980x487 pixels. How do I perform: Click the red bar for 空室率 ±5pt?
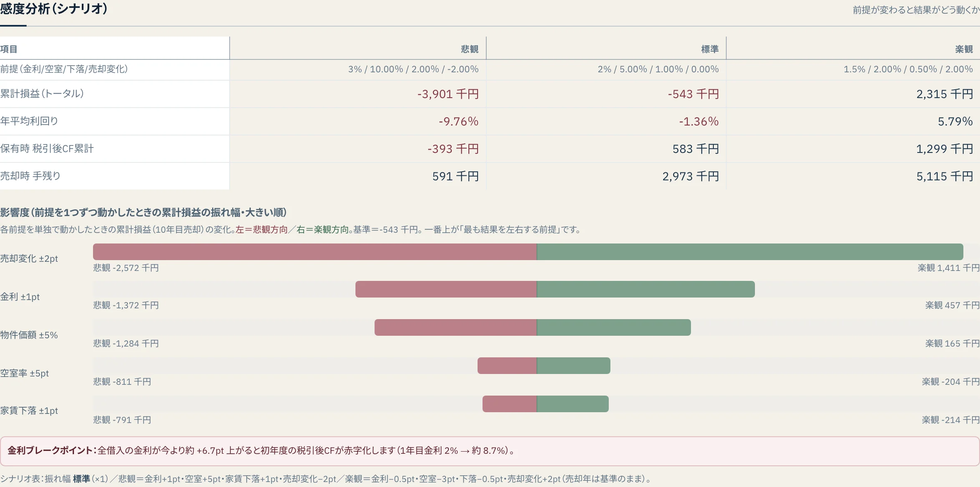coord(507,366)
